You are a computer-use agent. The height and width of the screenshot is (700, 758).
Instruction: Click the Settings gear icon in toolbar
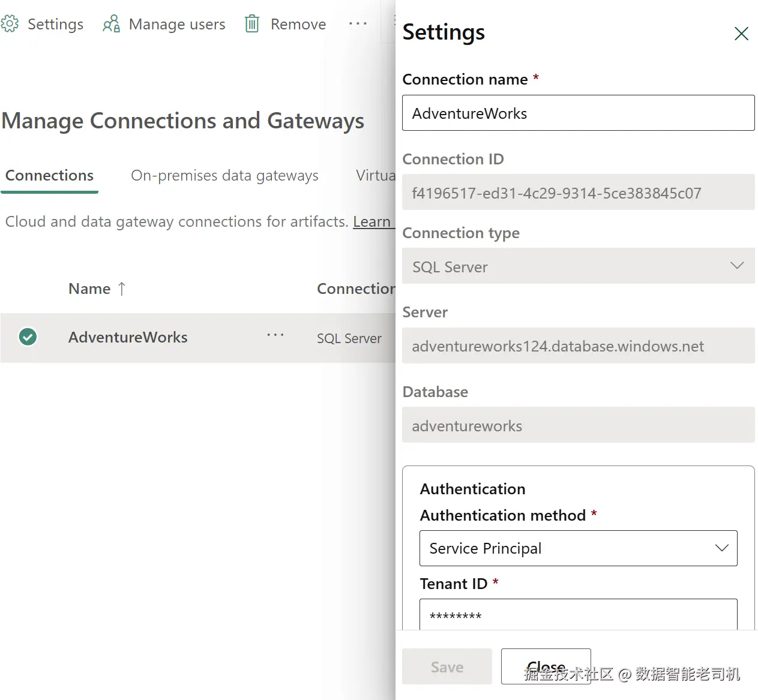10,24
